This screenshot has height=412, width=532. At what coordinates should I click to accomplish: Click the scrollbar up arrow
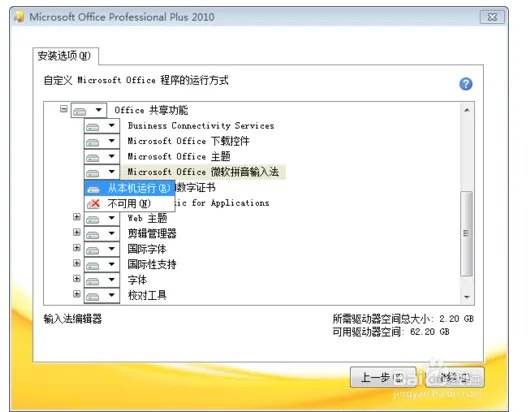coord(467,110)
